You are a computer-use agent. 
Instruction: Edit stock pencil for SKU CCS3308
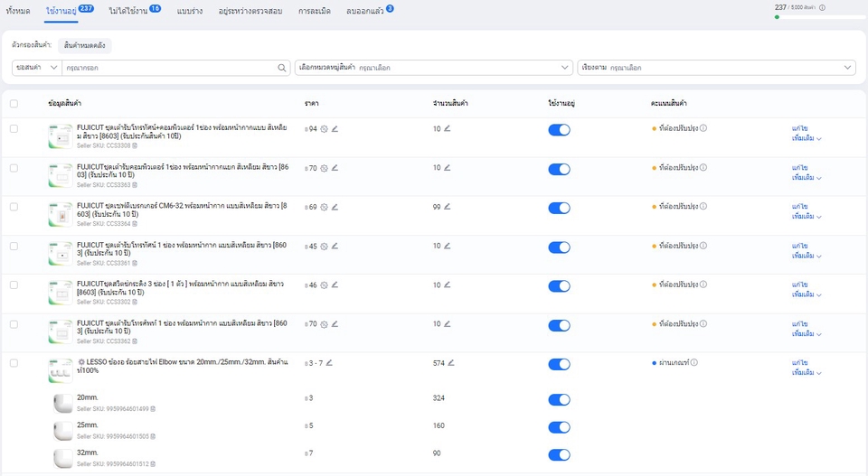tap(448, 128)
